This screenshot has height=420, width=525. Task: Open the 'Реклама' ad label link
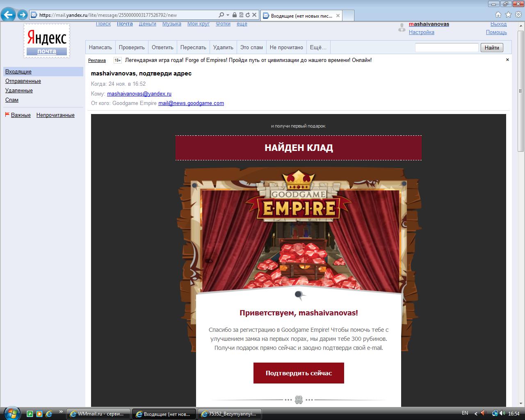coord(97,61)
